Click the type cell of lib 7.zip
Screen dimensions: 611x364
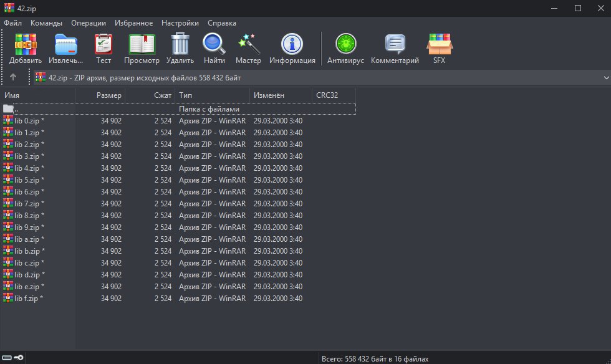click(213, 203)
